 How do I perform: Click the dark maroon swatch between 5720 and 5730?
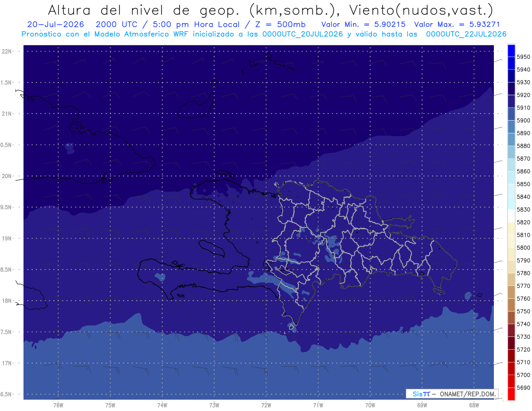coord(511,343)
